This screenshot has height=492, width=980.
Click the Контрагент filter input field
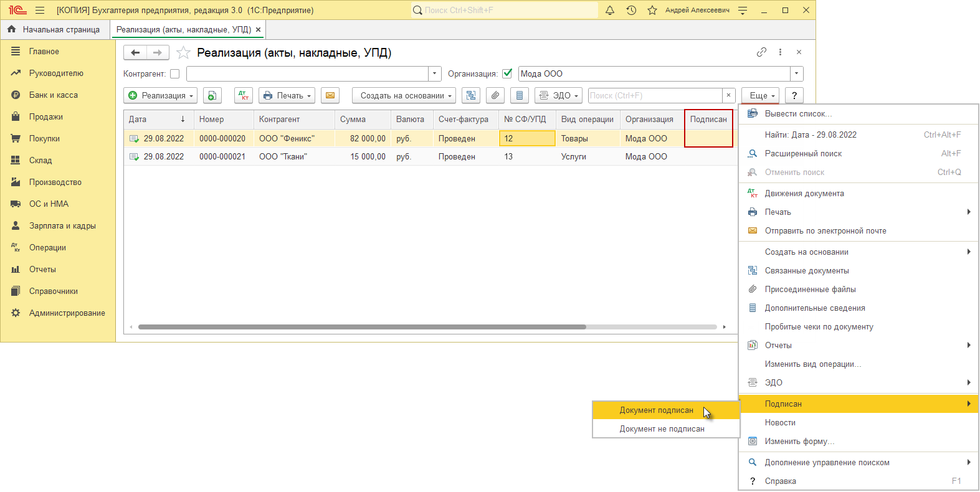[x=307, y=73]
